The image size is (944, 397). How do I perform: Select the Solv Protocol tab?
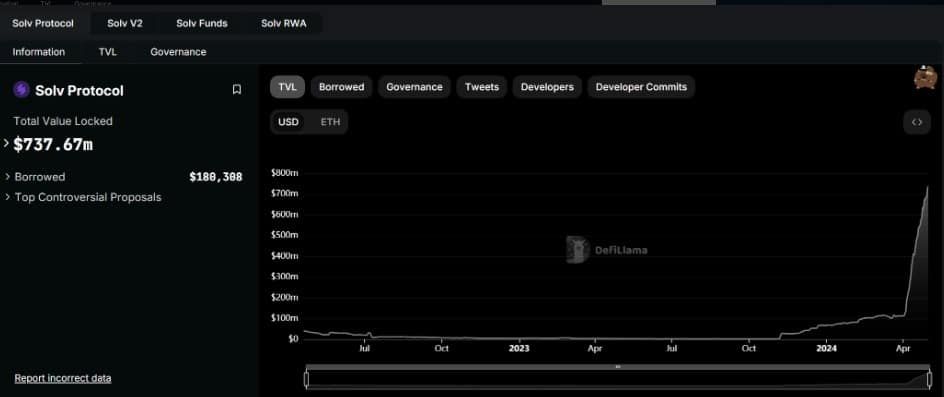[x=43, y=23]
